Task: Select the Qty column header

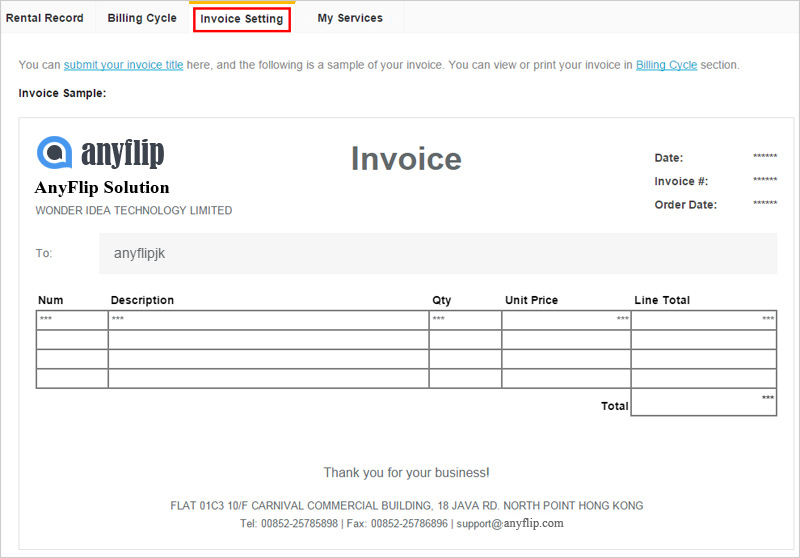Action: pos(442,300)
